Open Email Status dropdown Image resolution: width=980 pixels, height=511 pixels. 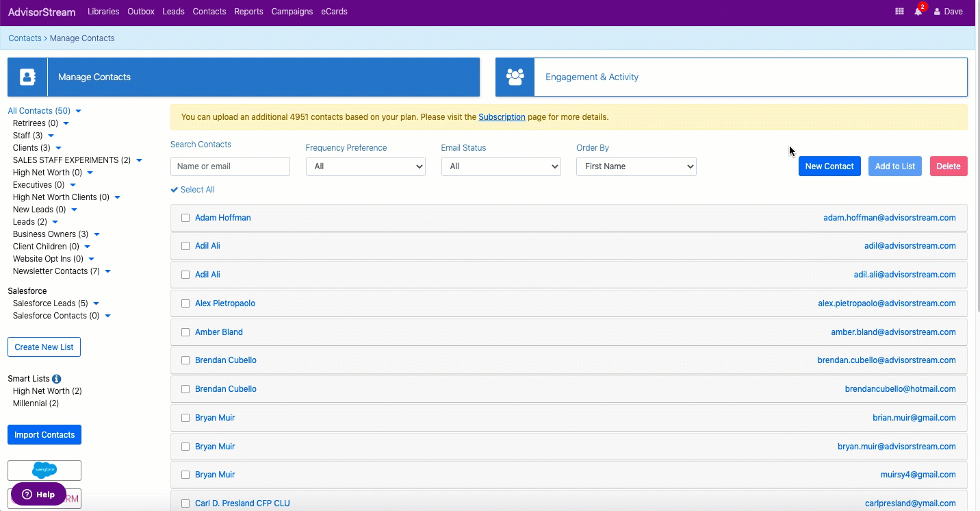pyautogui.click(x=501, y=166)
